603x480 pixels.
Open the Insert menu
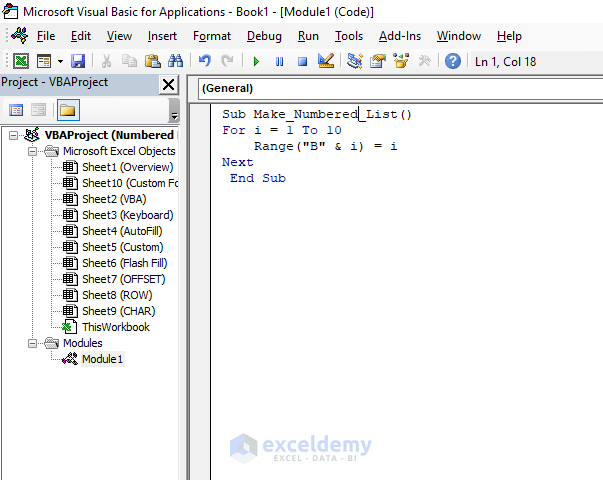[x=162, y=36]
